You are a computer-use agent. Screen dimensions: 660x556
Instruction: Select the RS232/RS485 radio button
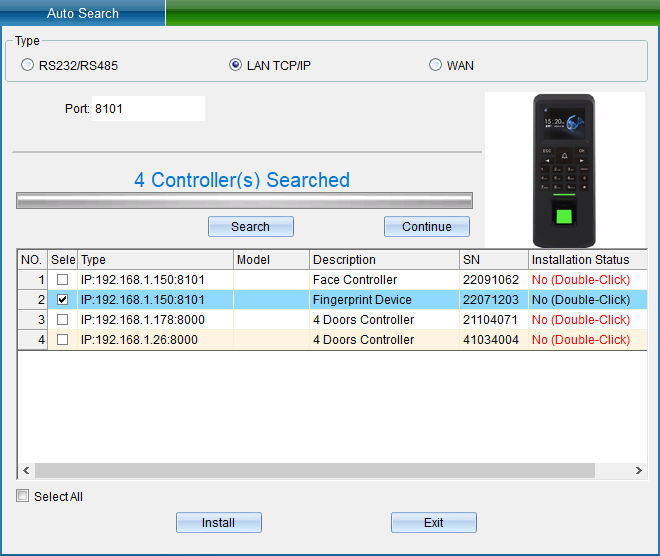pos(28,66)
